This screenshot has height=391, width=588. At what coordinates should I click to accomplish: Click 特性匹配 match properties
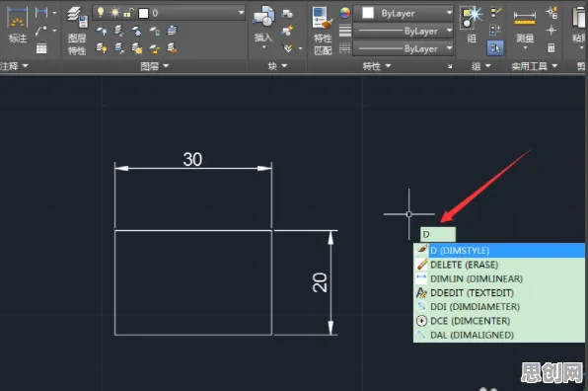(323, 31)
